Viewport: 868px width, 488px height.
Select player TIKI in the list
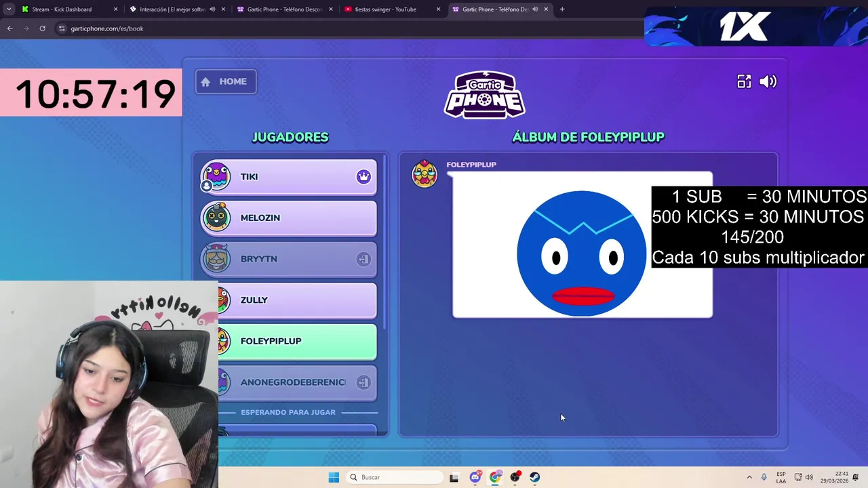(289, 177)
